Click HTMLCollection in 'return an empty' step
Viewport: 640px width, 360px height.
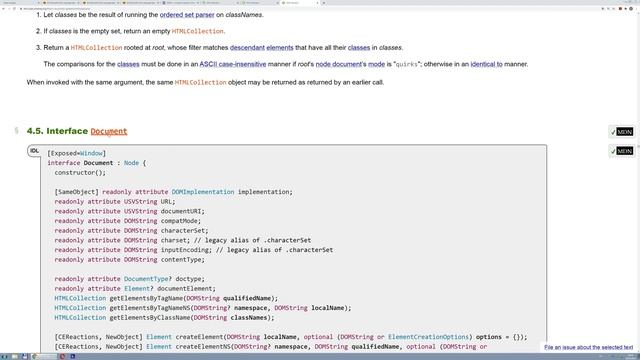point(198,31)
